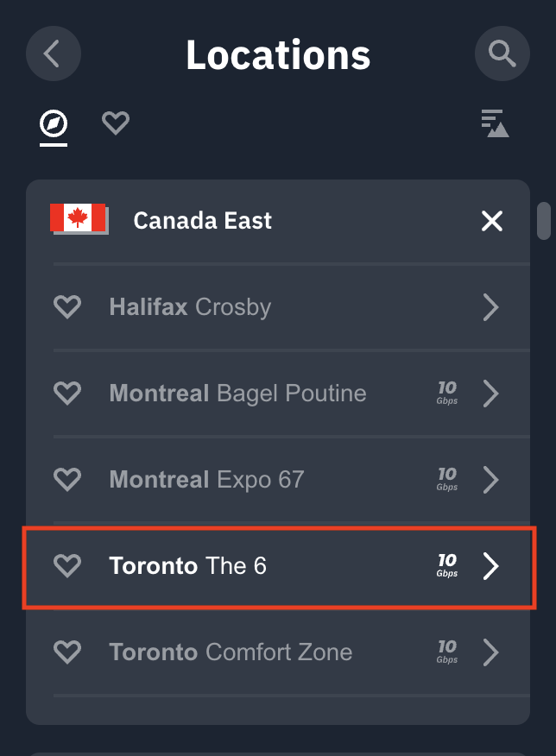Click the back arrow at top left

(x=53, y=54)
